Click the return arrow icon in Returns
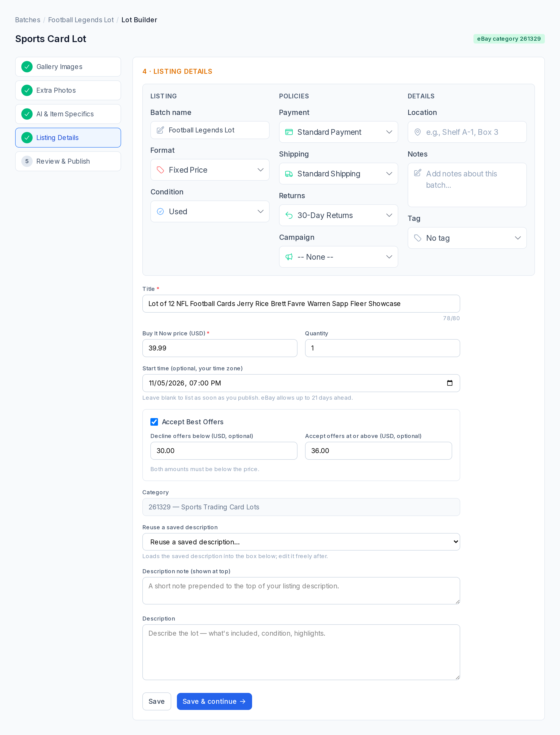560x735 pixels. (289, 215)
